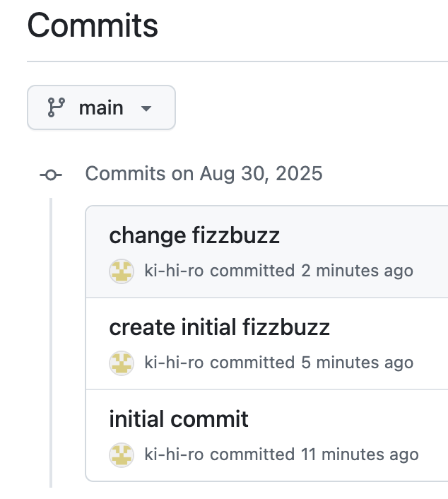This screenshot has width=448, height=499.
Task: Click the "5 minutes ago" timestamp
Action: tap(357, 363)
